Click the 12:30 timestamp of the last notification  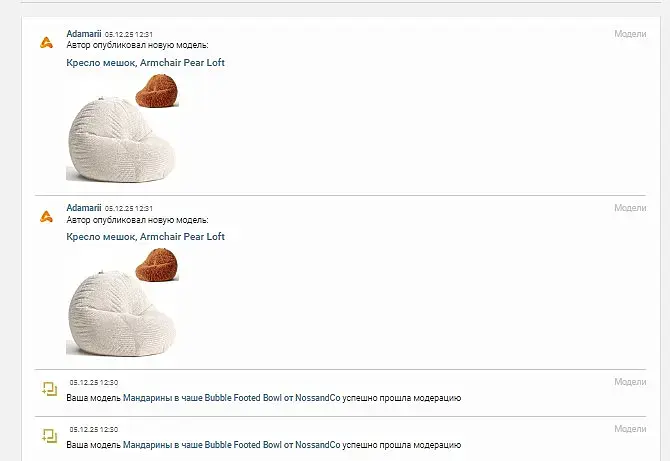click(x=94, y=429)
